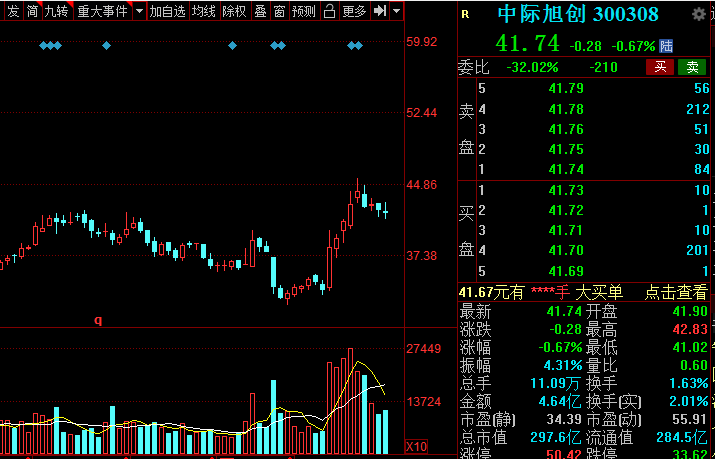Click 点击查看 to view large orders

pyautogui.click(x=675, y=292)
